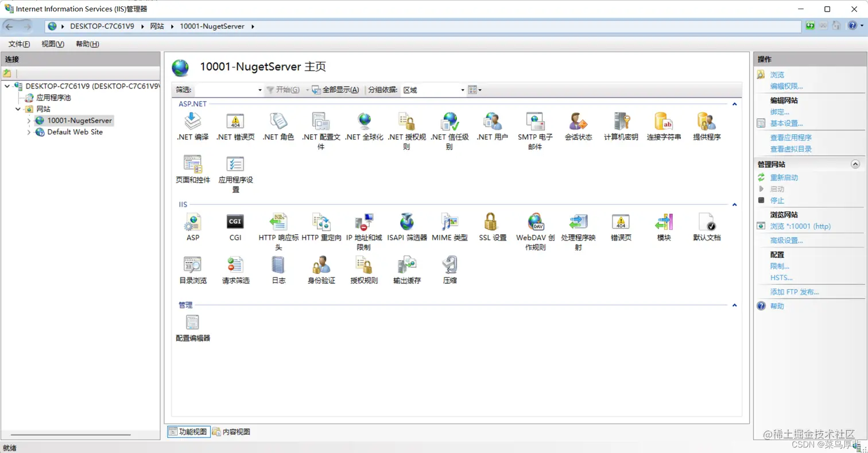The width and height of the screenshot is (868, 453).
Task: Open the 页面和控件 feature icon
Action: point(192,164)
